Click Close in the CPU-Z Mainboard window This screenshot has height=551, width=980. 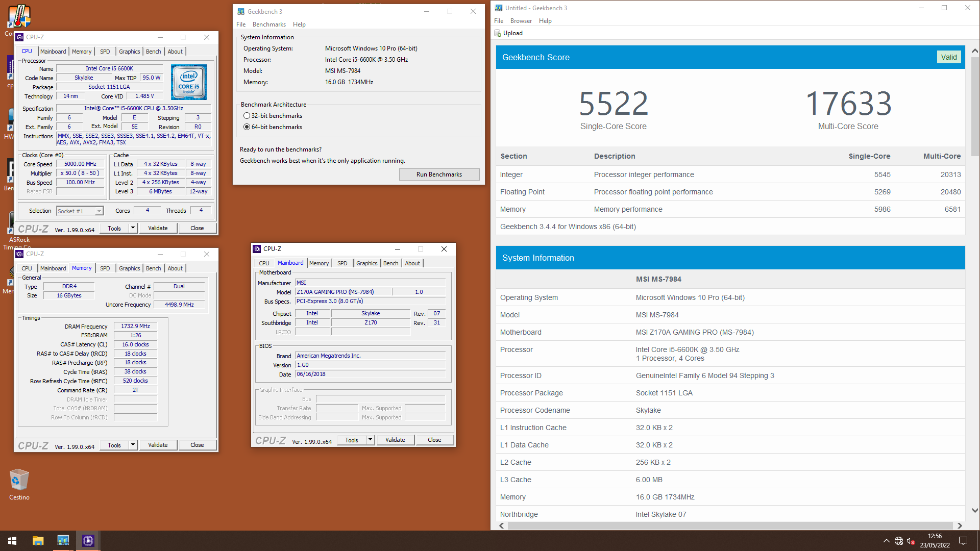[434, 440]
